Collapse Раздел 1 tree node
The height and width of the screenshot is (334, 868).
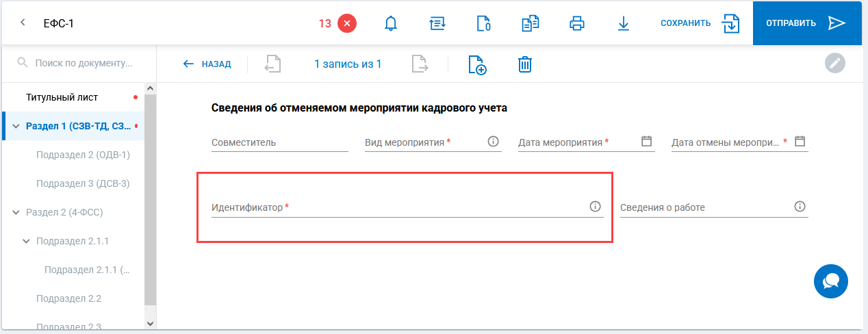click(x=16, y=126)
